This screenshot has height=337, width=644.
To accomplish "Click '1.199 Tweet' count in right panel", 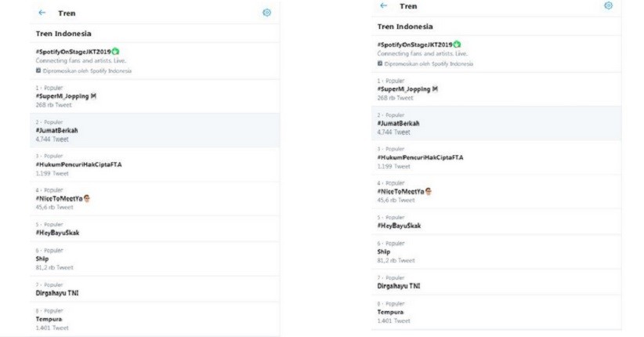I will 393,166.
